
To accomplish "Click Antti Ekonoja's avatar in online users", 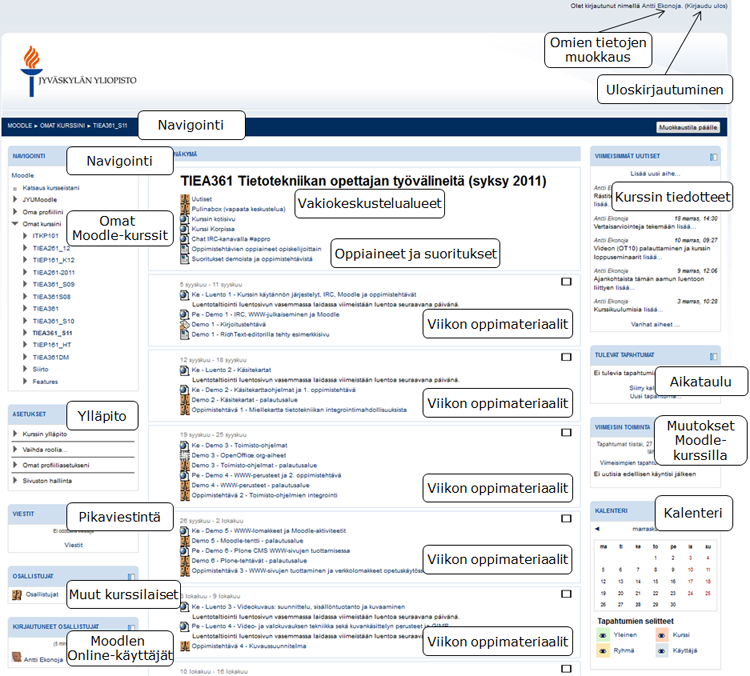I will point(17,657).
